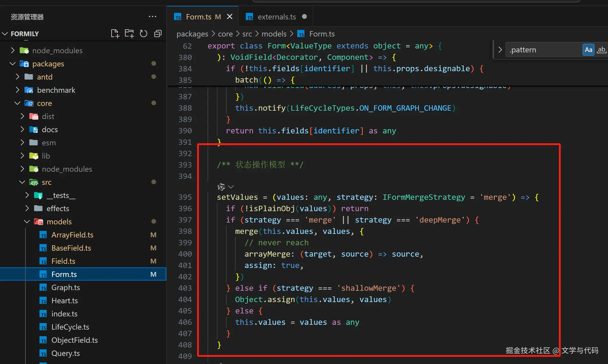Select the Form.ts editor tab
The width and height of the screenshot is (608, 364).
pos(198,17)
